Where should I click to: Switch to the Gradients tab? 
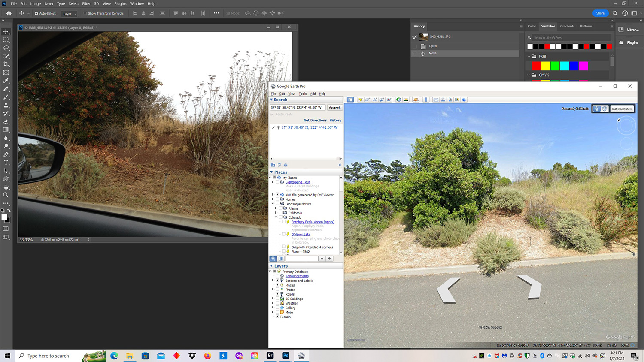coord(567,26)
